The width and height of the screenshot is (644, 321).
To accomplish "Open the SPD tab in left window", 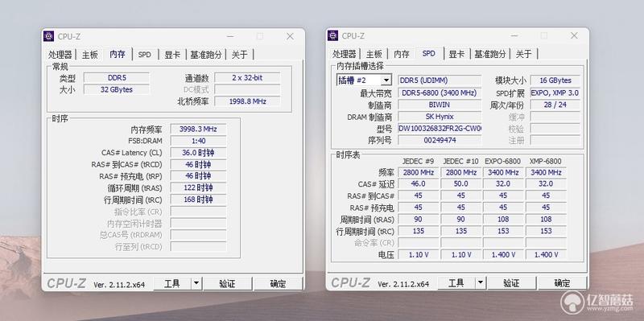I will tap(145, 54).
